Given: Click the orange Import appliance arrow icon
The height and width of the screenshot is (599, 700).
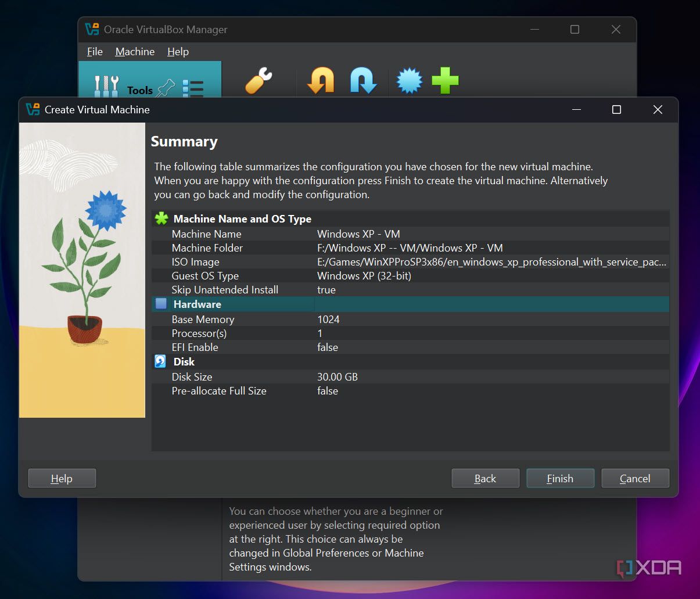Looking at the screenshot, I should [321, 81].
